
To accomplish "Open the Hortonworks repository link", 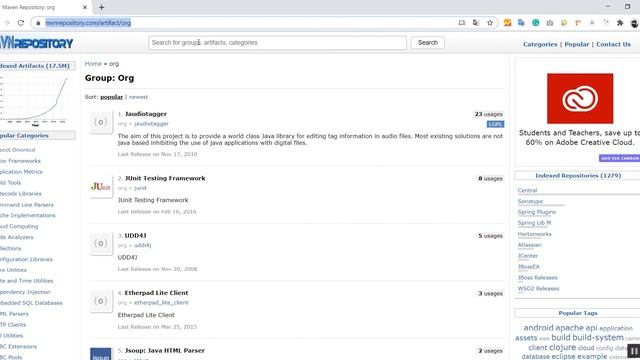I will pyautogui.click(x=534, y=234).
